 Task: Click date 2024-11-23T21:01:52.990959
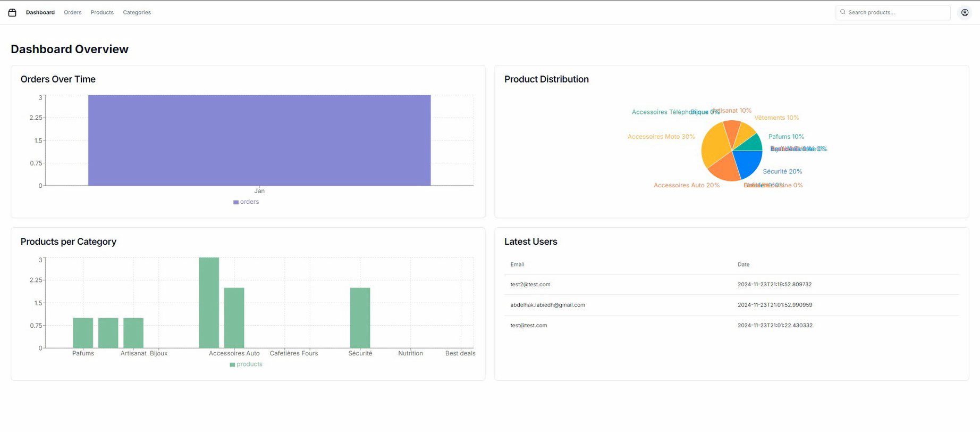click(775, 305)
